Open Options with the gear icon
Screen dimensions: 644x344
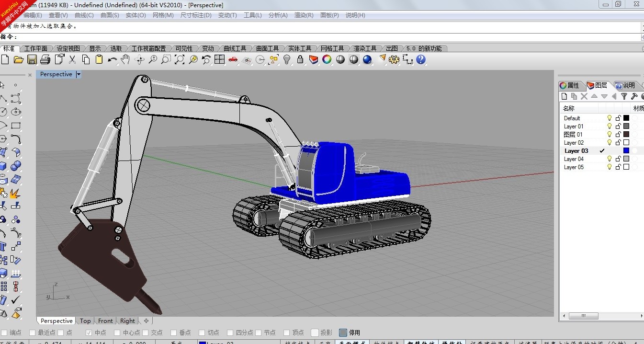(x=394, y=59)
